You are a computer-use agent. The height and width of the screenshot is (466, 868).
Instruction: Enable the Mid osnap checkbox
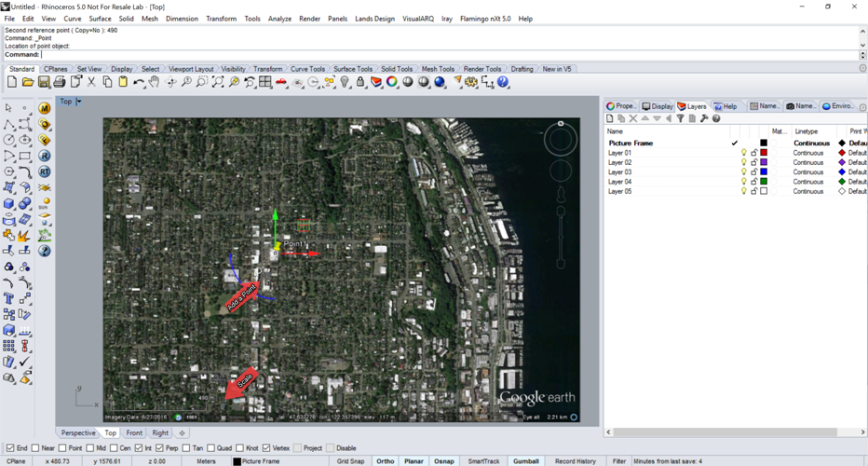point(89,448)
